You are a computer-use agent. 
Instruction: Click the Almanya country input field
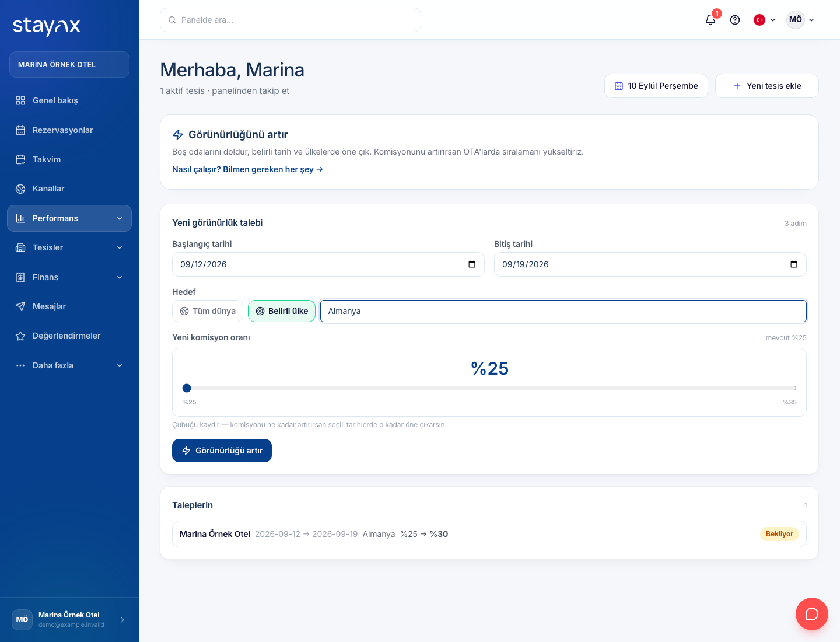pyautogui.click(x=563, y=311)
